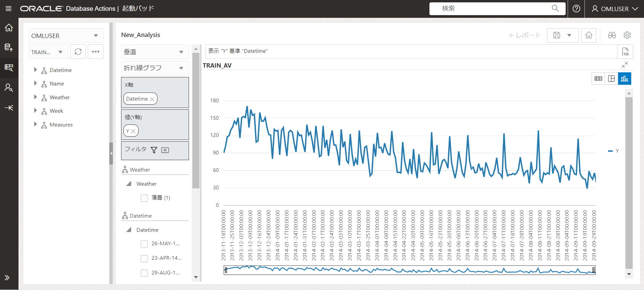Screen dimensions: 644x290
Task: Switch to pivot view icon
Action: pyautogui.click(x=611, y=78)
